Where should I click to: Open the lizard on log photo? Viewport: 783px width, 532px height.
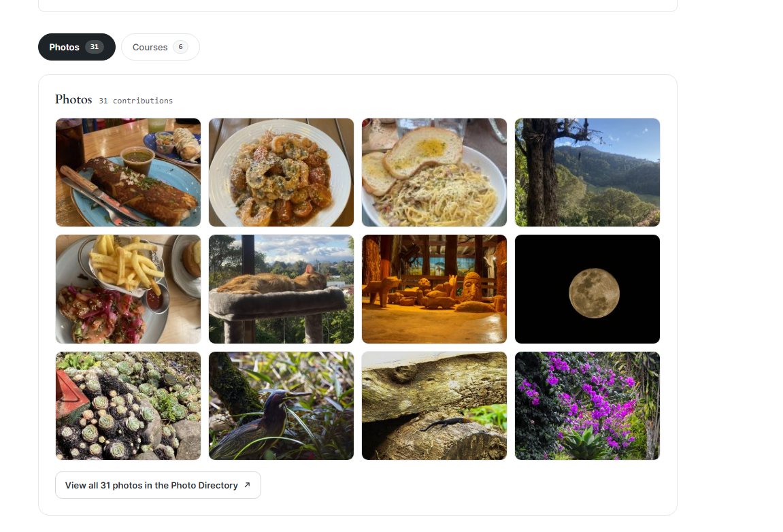pos(435,405)
